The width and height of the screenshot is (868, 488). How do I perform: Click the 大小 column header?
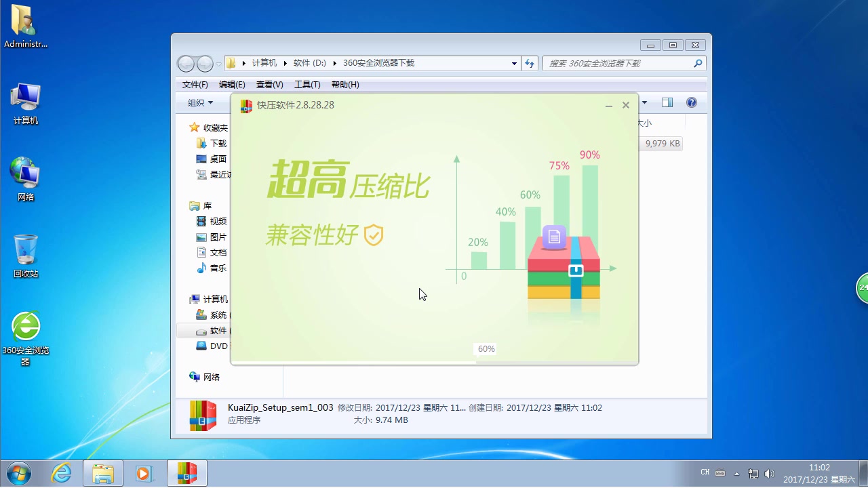(644, 123)
